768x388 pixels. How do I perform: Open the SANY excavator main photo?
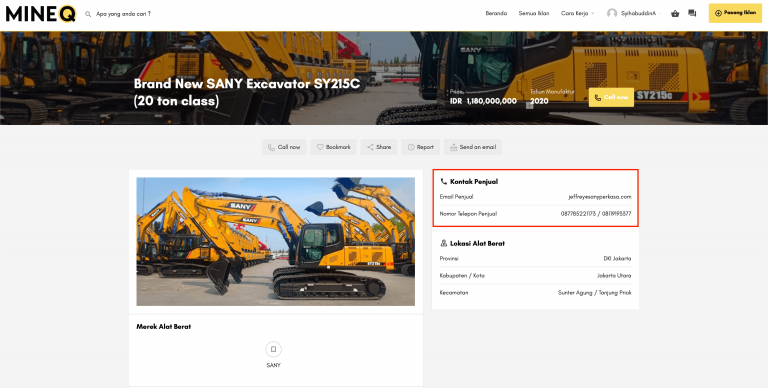pyautogui.click(x=275, y=242)
